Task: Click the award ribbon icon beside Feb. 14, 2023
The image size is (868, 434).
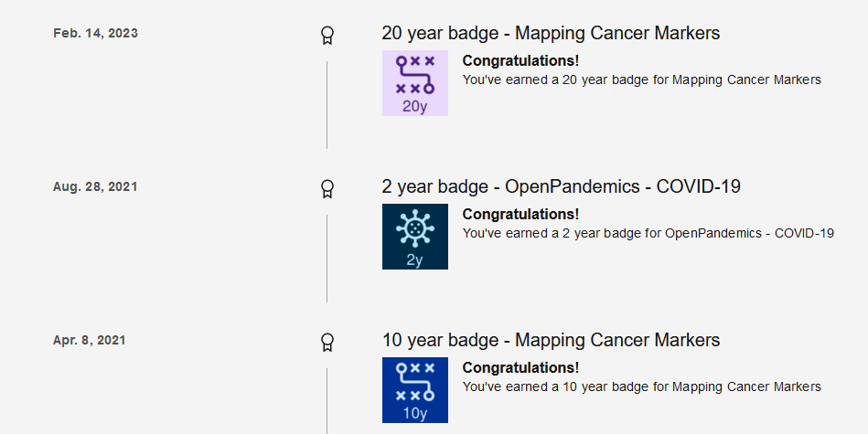Action: point(327,36)
